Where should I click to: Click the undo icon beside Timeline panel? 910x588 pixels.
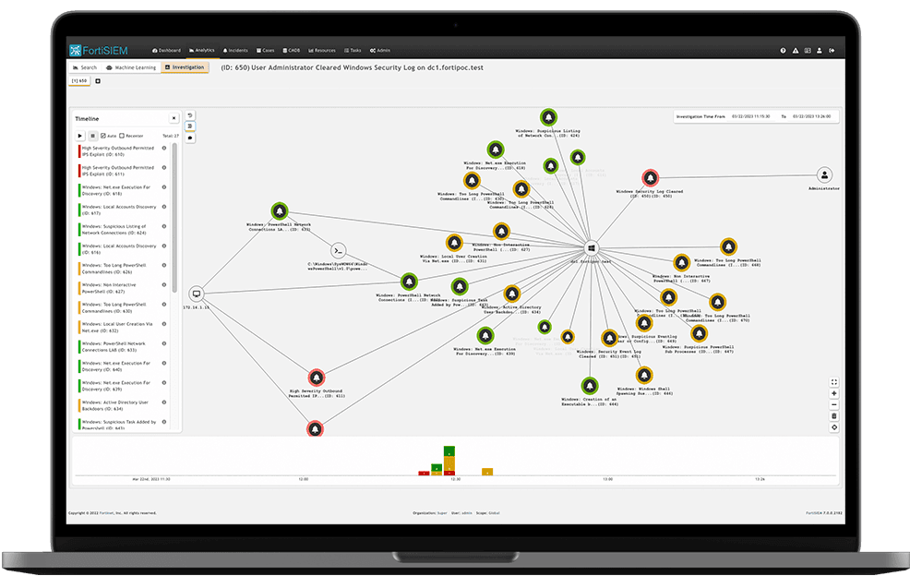point(189,115)
